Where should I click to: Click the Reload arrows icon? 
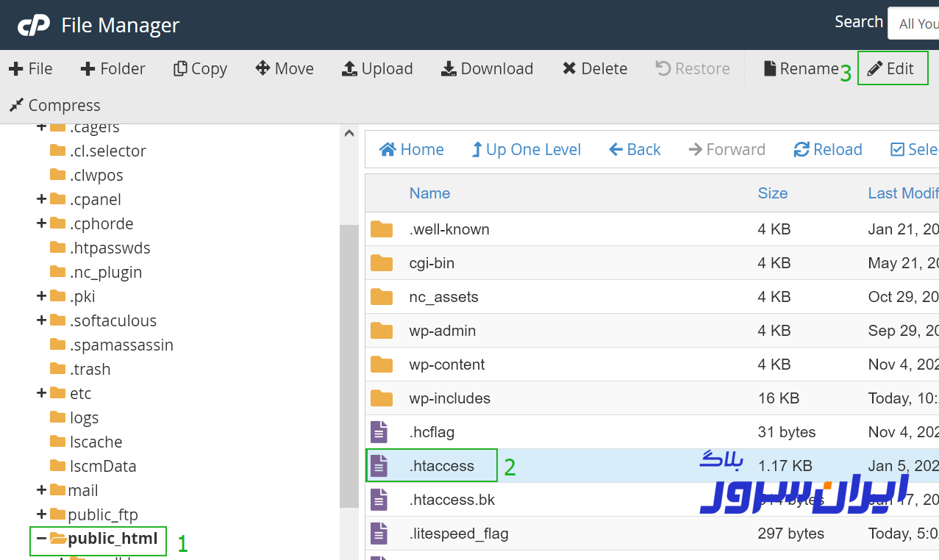pyautogui.click(x=801, y=150)
